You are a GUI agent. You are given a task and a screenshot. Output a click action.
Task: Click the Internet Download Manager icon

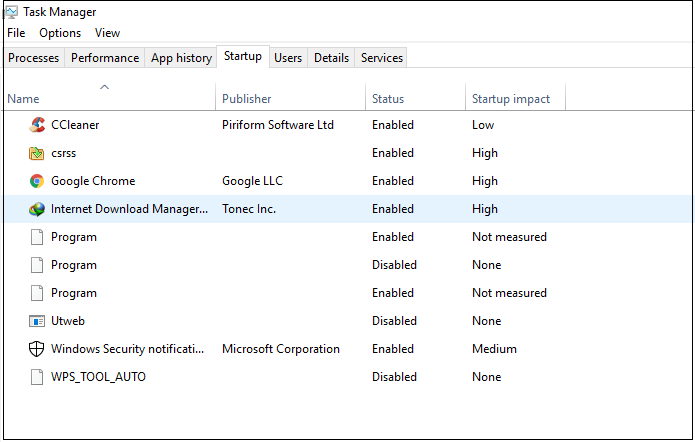click(x=37, y=209)
